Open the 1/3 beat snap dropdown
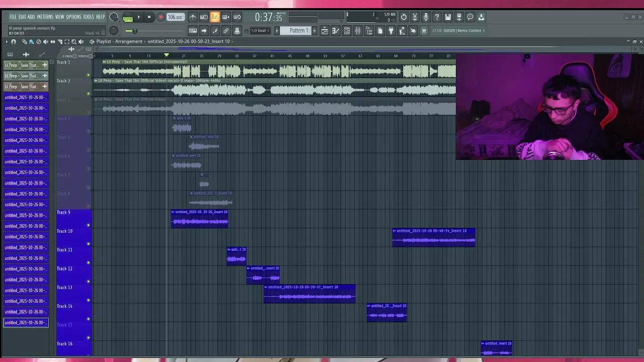 [x=260, y=31]
